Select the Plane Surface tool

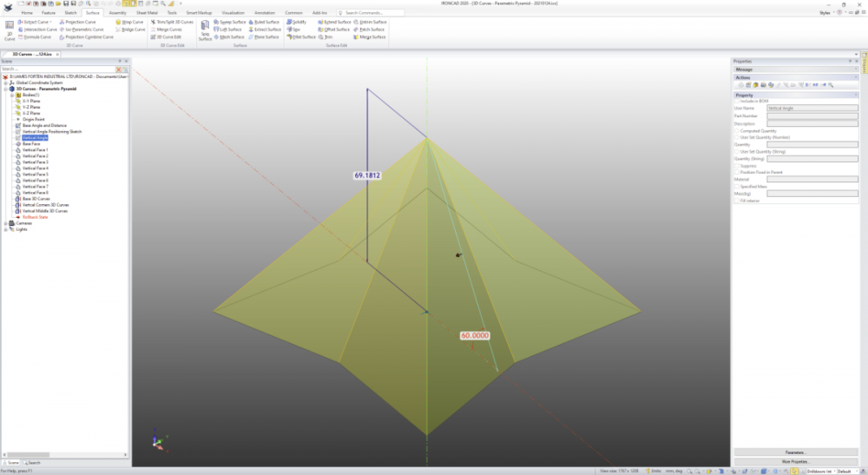(264, 37)
